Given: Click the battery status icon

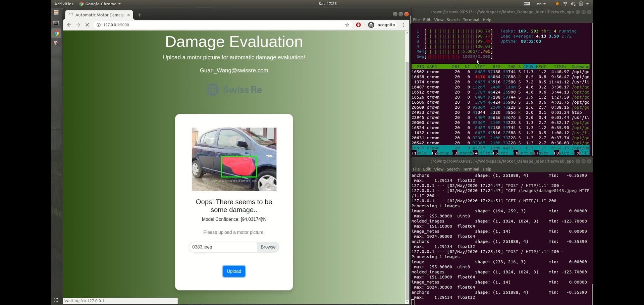Looking at the screenshot, I should [x=581, y=4].
